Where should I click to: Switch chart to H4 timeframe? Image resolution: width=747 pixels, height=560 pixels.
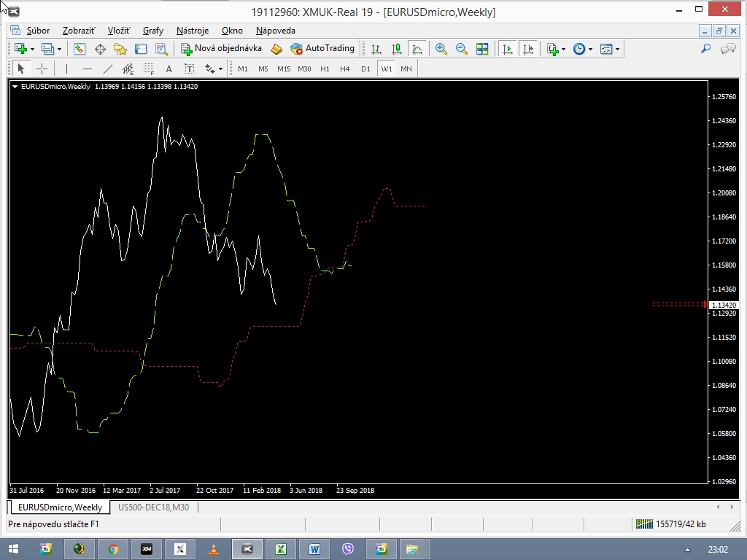(345, 69)
